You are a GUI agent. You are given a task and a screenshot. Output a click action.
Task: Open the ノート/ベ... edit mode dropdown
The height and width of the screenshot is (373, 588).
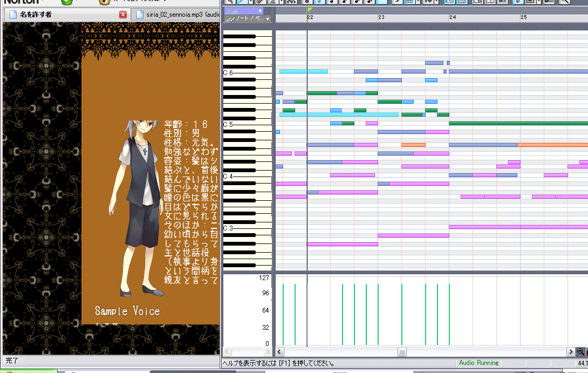pos(248,18)
